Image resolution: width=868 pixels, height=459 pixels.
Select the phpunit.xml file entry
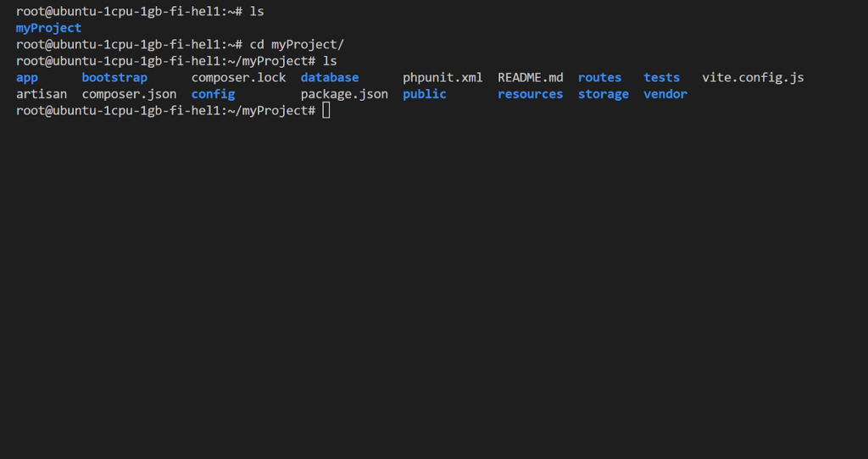[x=442, y=78]
